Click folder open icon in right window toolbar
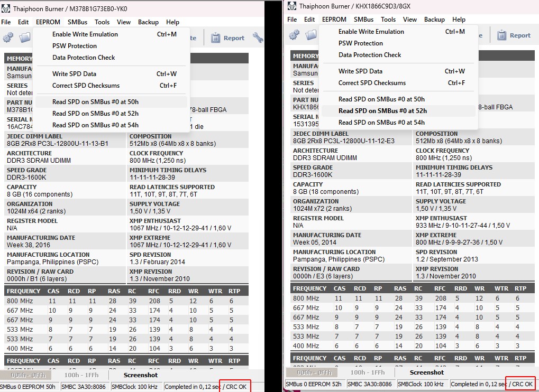Image resolution: width=539 pixels, height=392 pixels. (310, 35)
